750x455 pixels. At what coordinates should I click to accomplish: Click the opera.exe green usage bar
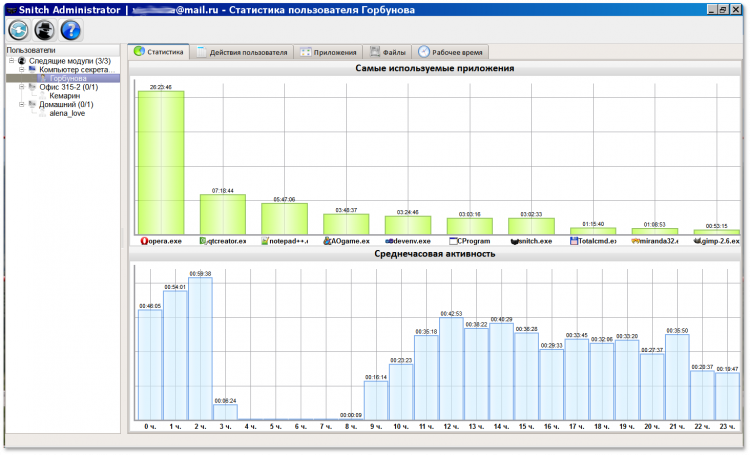(x=160, y=160)
